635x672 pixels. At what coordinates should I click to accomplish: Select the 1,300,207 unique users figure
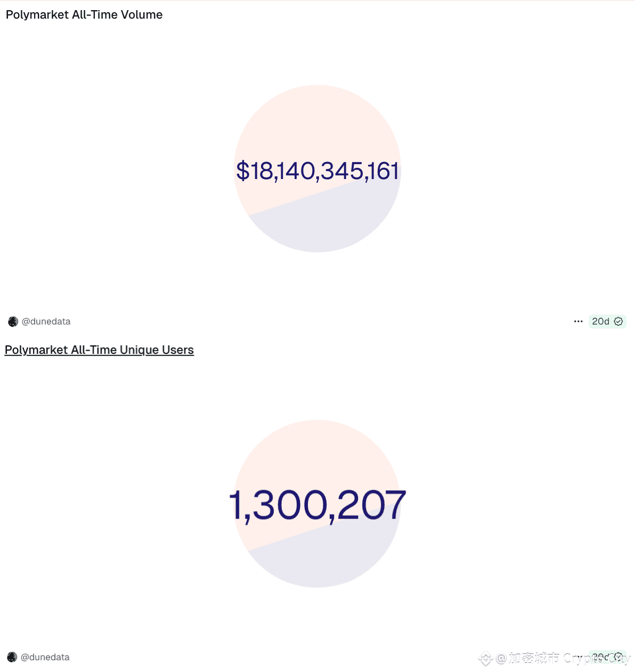pyautogui.click(x=318, y=505)
